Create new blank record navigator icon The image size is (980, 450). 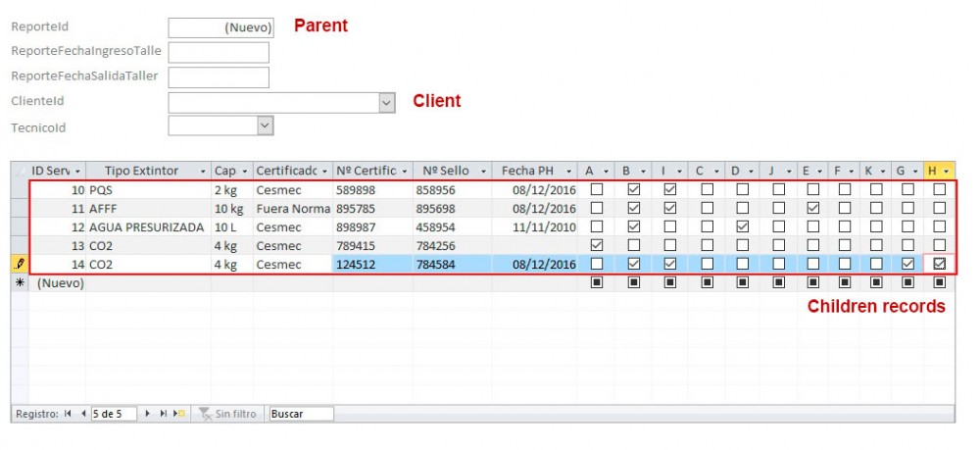(x=178, y=415)
